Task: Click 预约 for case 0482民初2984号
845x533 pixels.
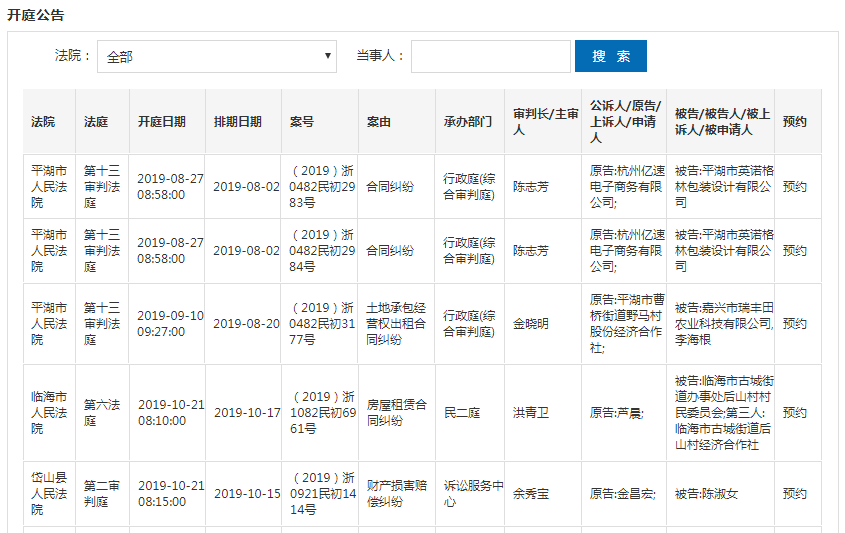Action: pyautogui.click(x=794, y=251)
